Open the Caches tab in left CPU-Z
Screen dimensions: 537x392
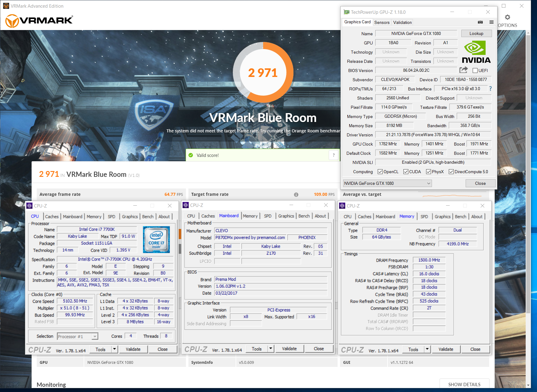(x=52, y=217)
